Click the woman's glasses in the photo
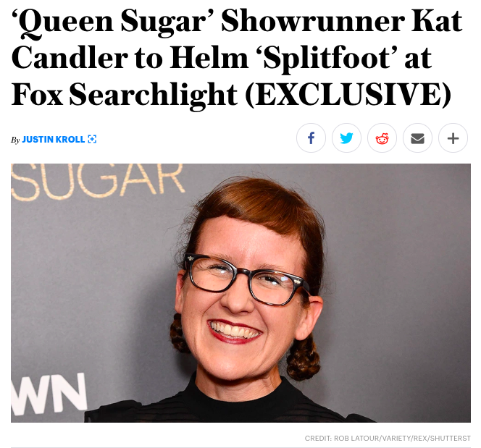 point(246,279)
